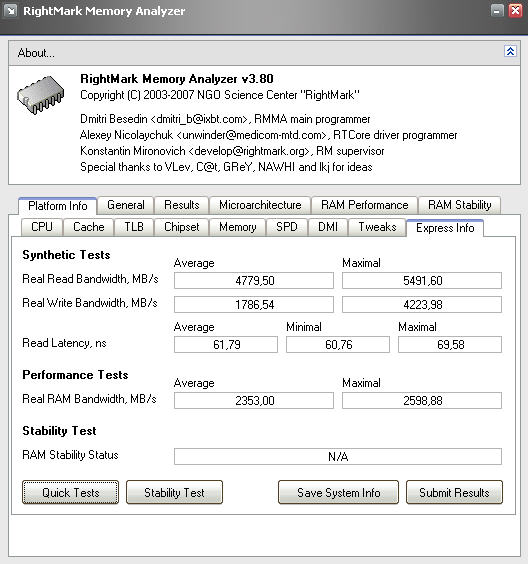Screen dimensions: 528x564
Task: Click the Submit Results button
Action: 454,492
